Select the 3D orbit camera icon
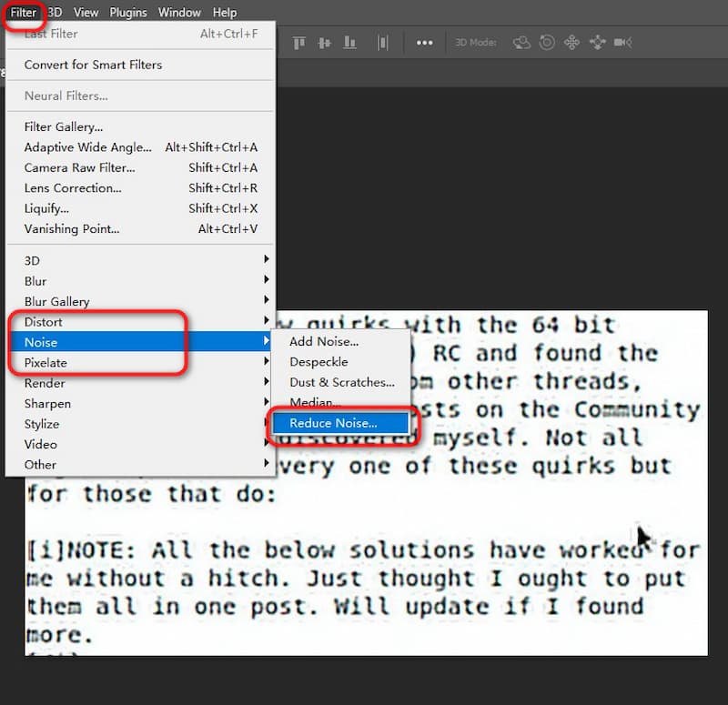This screenshot has width=728, height=705. coord(521,43)
